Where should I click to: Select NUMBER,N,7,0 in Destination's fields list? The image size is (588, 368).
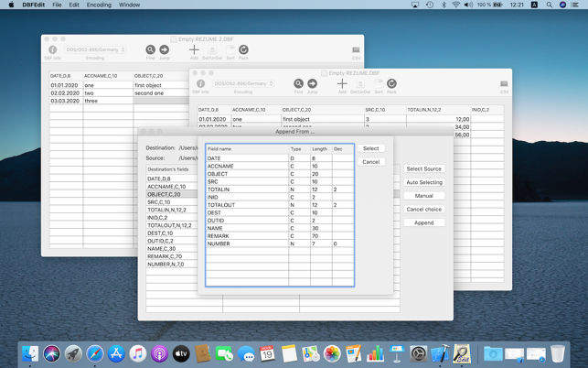172,264
